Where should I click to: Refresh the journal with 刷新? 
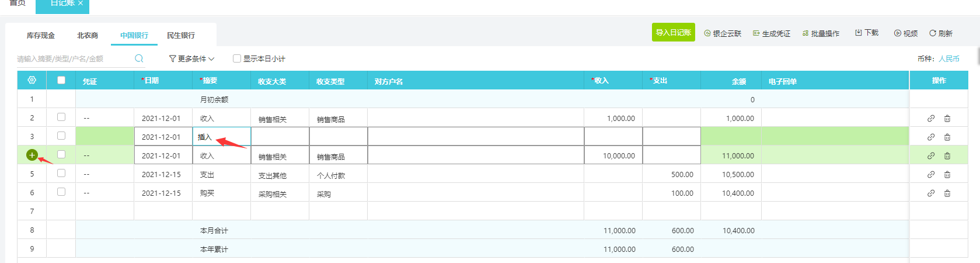tap(941, 33)
